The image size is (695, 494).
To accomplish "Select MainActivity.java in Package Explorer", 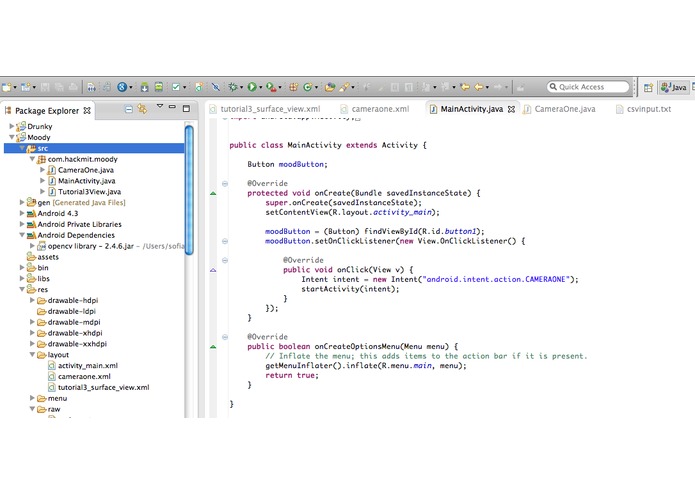I will 86,181.
